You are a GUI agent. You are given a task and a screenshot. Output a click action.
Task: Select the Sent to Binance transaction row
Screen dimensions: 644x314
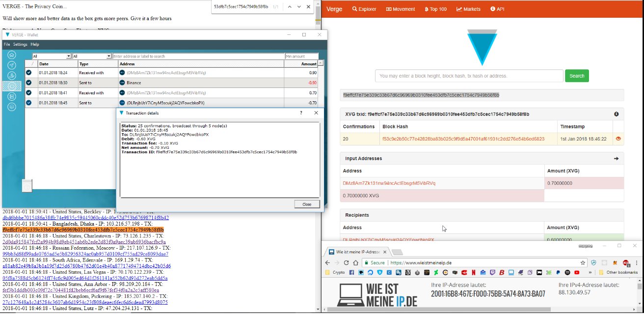tap(172, 83)
